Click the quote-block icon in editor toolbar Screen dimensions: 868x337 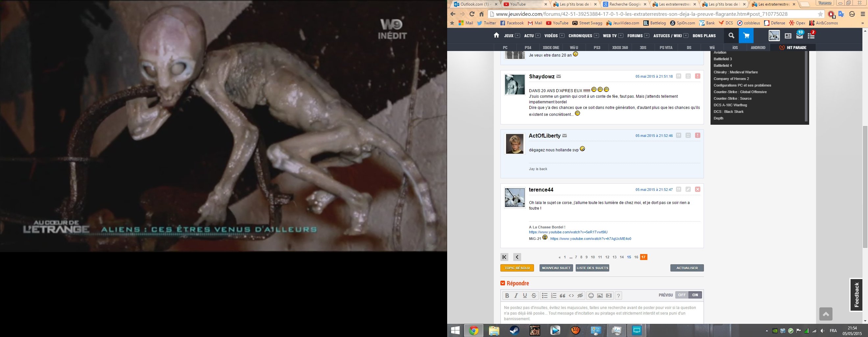[x=562, y=296]
